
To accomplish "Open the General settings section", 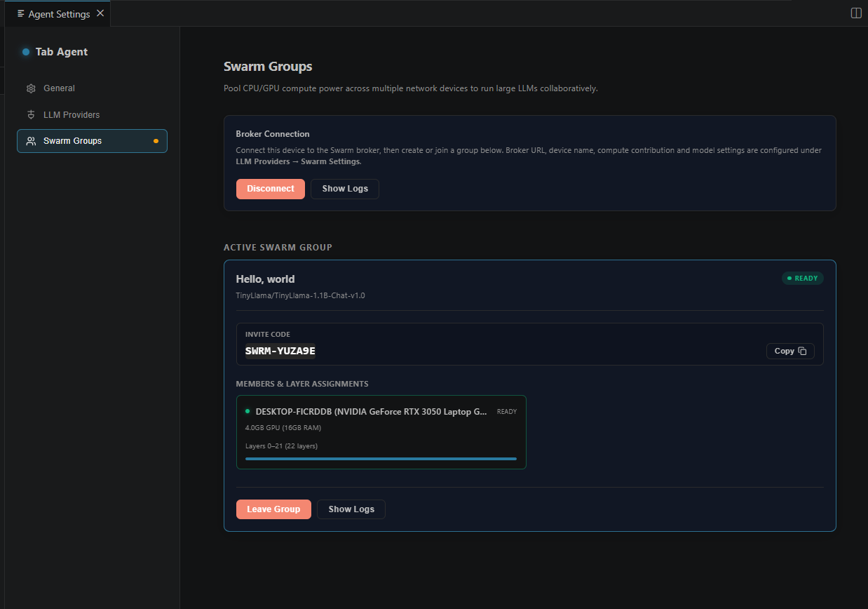I will [92, 88].
